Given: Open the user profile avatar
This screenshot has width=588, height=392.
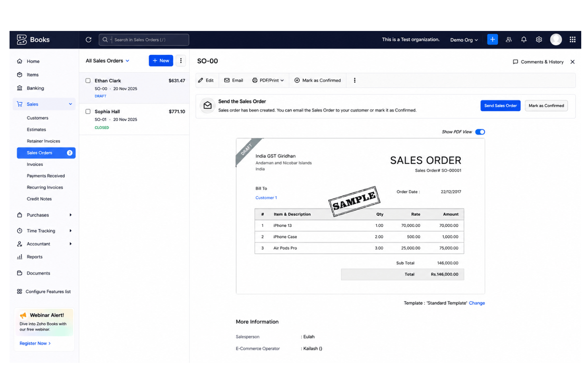Looking at the screenshot, I should click(556, 39).
